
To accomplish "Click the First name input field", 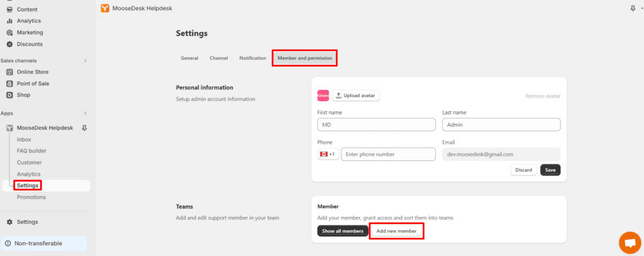I will click(x=376, y=125).
